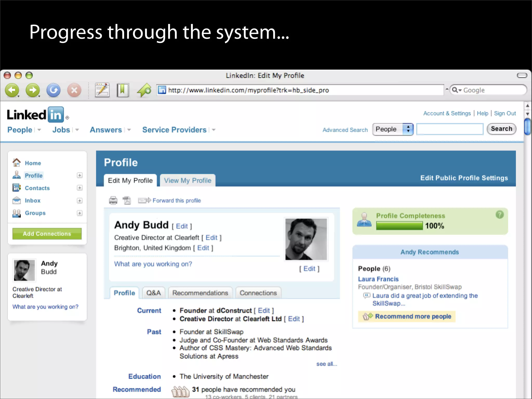Select the Recommendations tab
Viewport: 532px width, 399px height.
pyautogui.click(x=200, y=293)
